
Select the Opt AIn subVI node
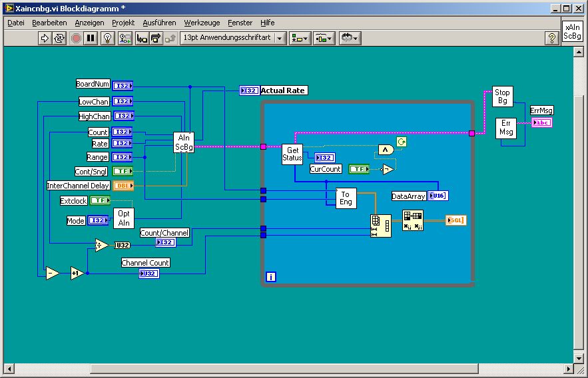pyautogui.click(x=124, y=218)
